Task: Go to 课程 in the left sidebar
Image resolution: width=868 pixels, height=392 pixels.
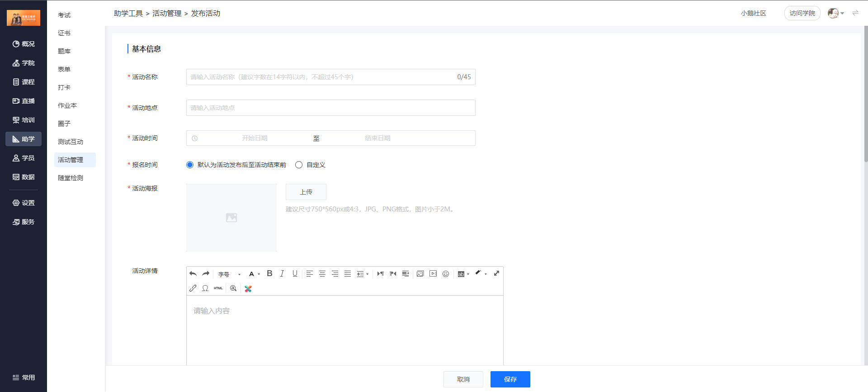Action: click(x=24, y=82)
